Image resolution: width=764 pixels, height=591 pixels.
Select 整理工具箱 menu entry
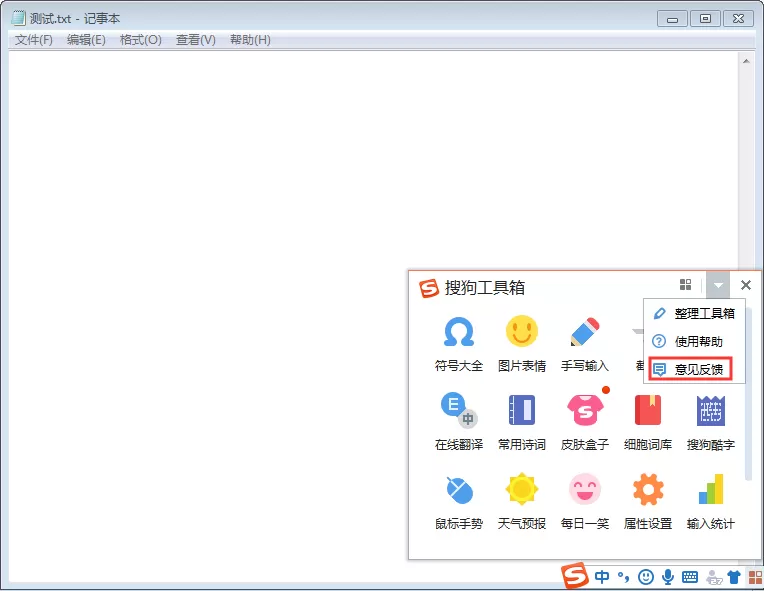click(694, 313)
